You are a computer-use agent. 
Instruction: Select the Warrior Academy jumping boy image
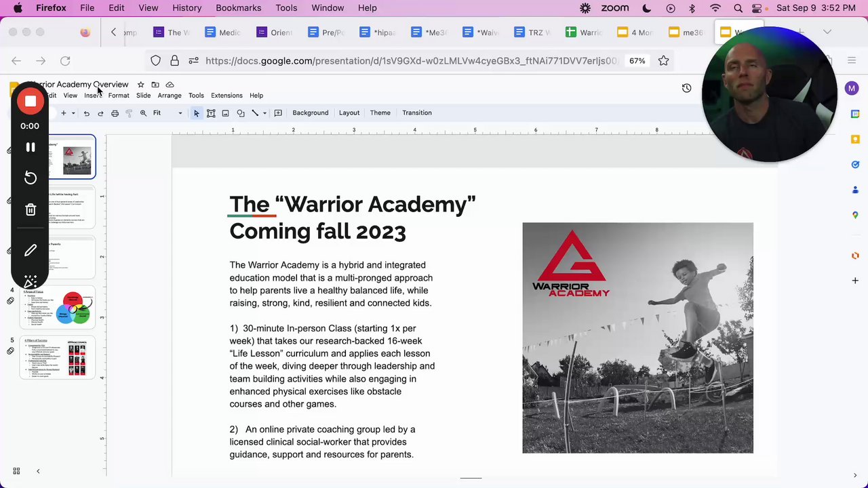click(x=637, y=338)
